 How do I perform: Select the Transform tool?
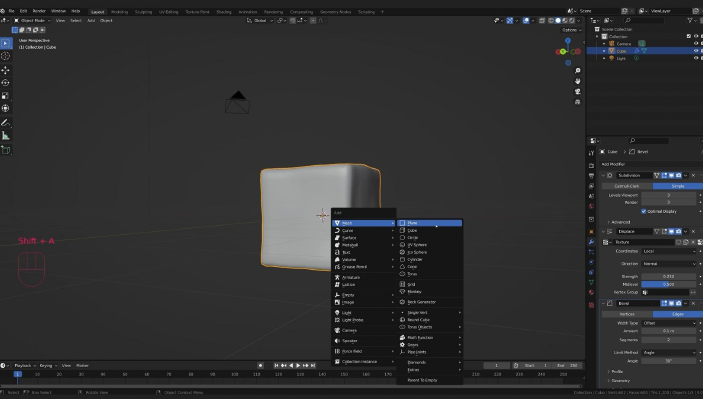[5, 108]
